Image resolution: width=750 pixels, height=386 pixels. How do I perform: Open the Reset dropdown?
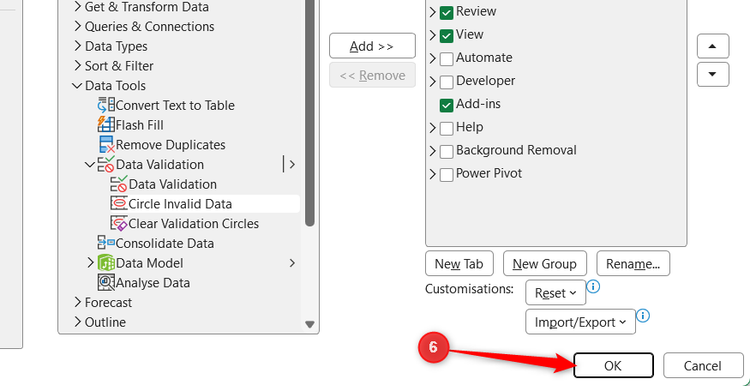tap(555, 293)
